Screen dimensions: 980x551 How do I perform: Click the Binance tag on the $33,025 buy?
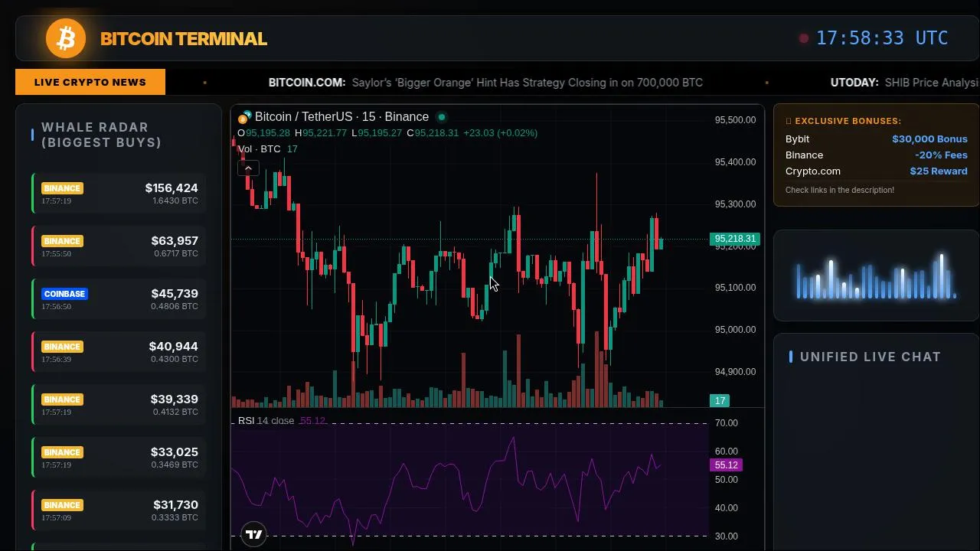(62, 452)
